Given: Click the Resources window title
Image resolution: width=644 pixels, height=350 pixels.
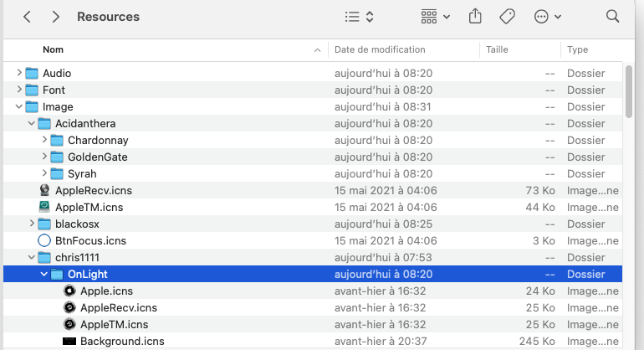Looking at the screenshot, I should click(109, 17).
